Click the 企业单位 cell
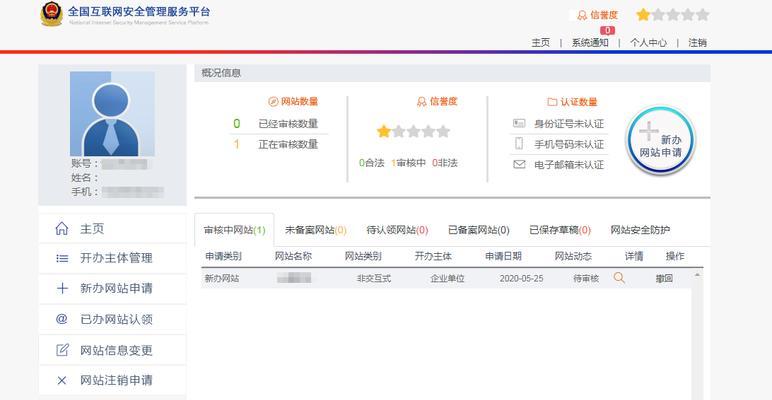The height and width of the screenshot is (400, 772). [x=447, y=278]
